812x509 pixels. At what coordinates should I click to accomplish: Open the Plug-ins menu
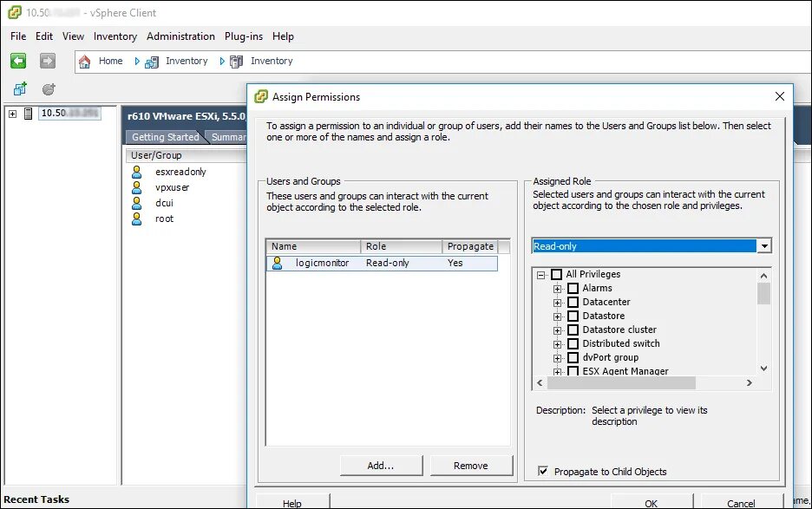tap(244, 36)
